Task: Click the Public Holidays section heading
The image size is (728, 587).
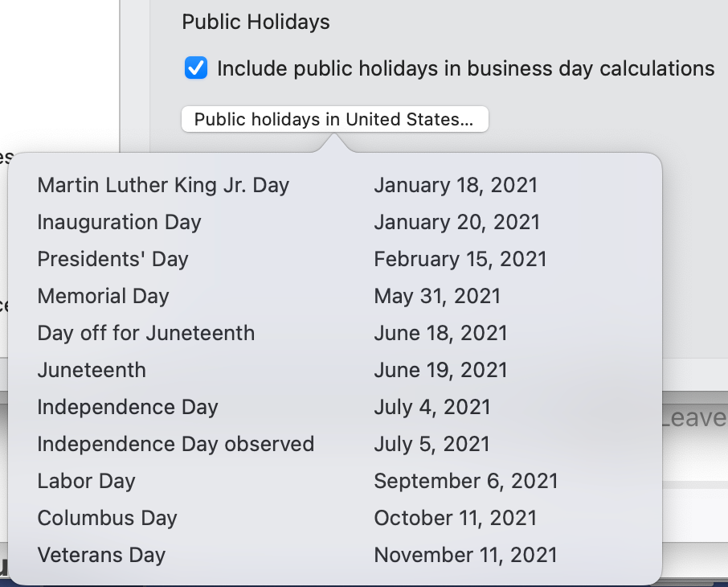Action: (x=256, y=22)
